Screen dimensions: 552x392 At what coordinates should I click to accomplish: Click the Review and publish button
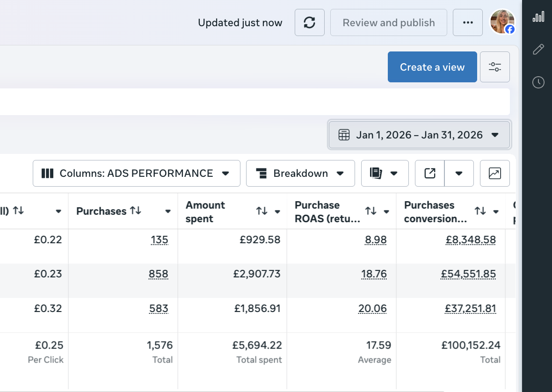click(x=388, y=23)
